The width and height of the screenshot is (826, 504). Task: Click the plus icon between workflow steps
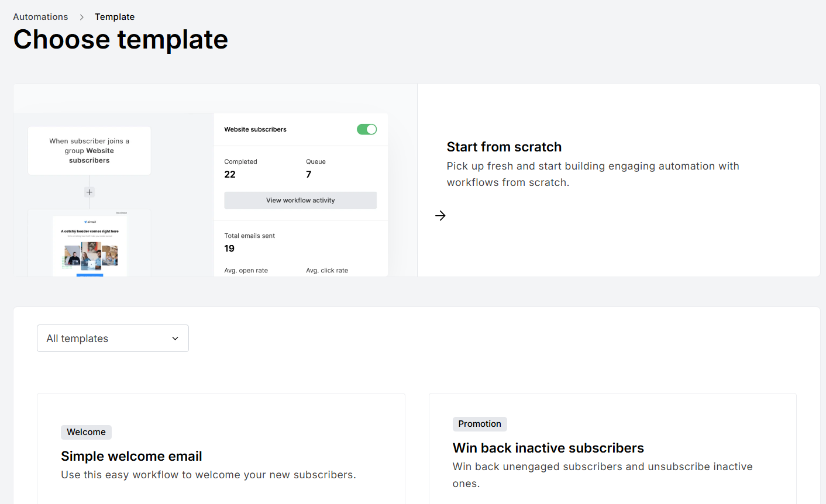(90, 192)
